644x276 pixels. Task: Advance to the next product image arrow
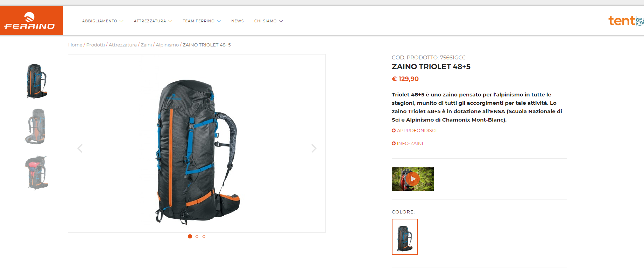[x=314, y=148]
